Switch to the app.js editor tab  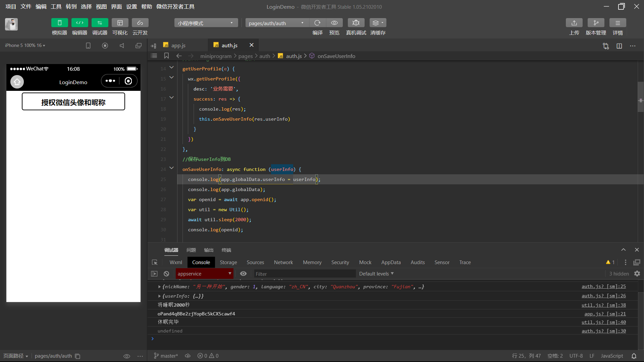click(178, 45)
